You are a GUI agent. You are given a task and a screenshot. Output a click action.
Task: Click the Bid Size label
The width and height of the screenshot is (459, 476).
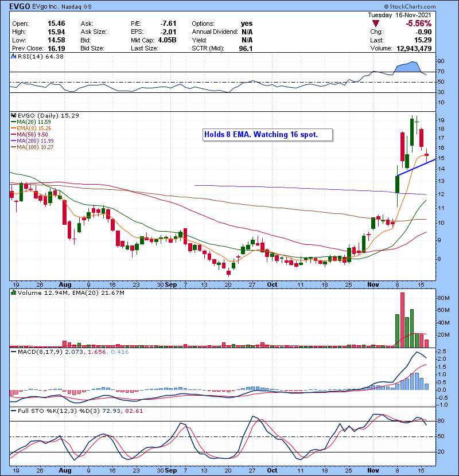pyautogui.click(x=92, y=48)
